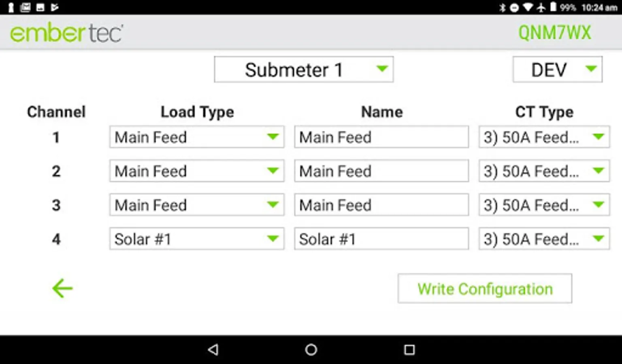Expand the DEV environment dropdown
The image size is (622, 364).
557,70
